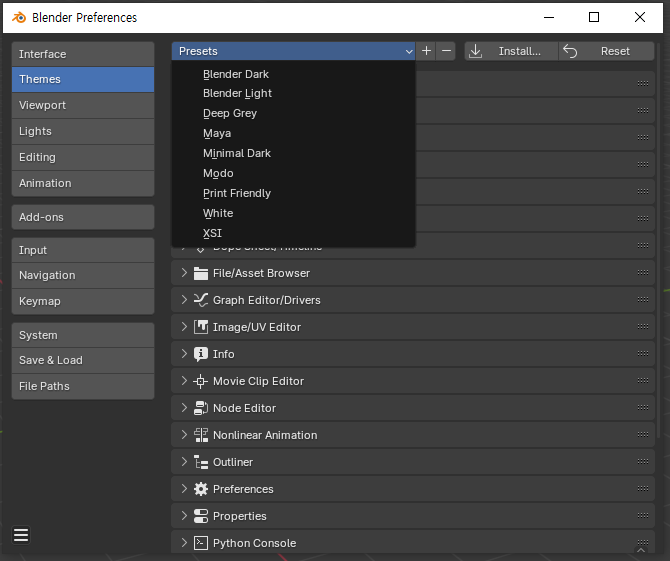Image resolution: width=670 pixels, height=561 pixels.
Task: Go to the System tab
Action: coord(83,335)
